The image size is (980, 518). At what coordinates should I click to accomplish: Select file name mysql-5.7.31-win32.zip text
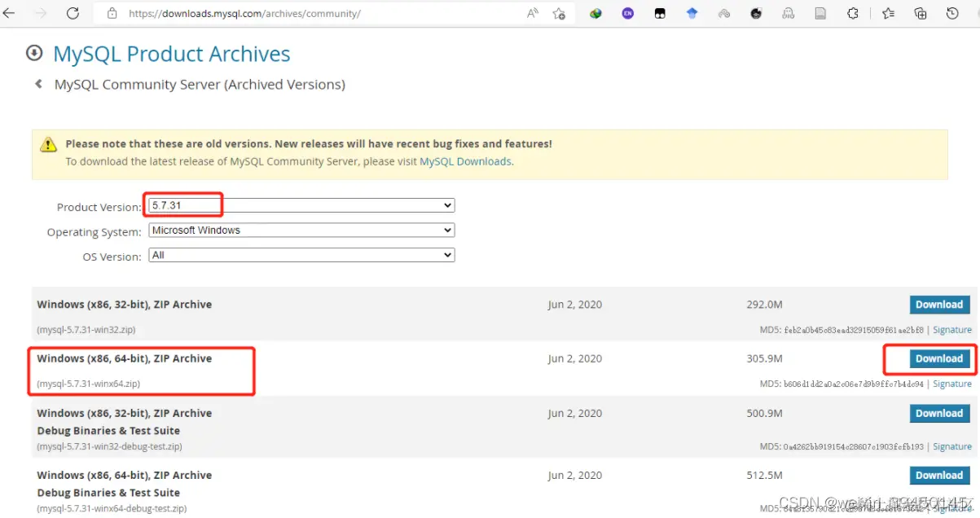coord(86,330)
